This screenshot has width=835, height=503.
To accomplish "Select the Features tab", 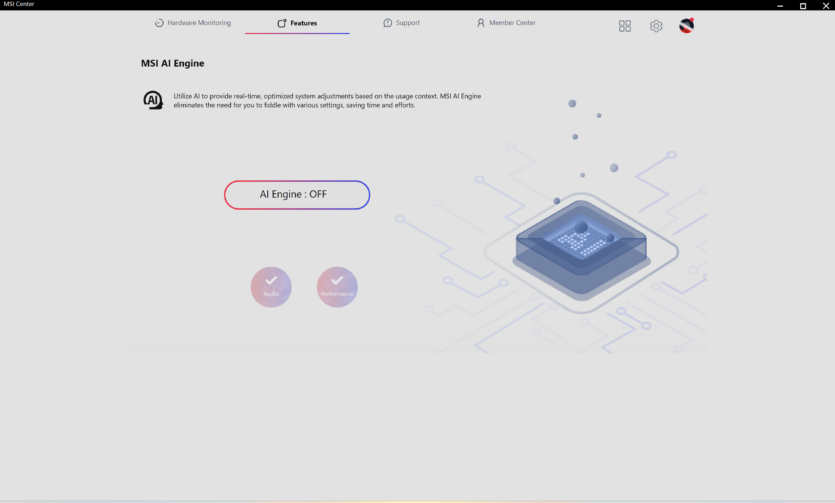I will click(x=297, y=23).
